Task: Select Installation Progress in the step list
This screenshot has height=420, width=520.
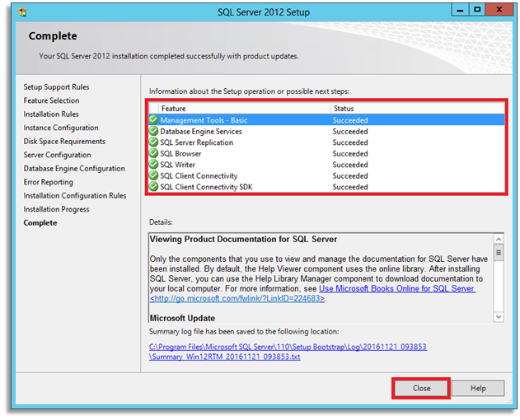Action: tap(56, 209)
